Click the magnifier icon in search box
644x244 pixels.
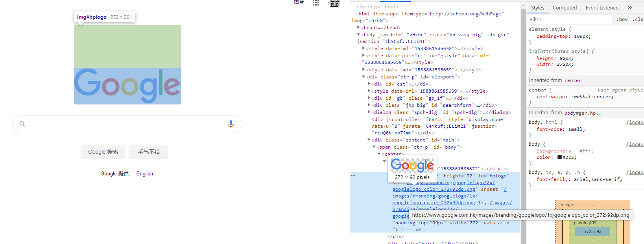click(x=22, y=124)
